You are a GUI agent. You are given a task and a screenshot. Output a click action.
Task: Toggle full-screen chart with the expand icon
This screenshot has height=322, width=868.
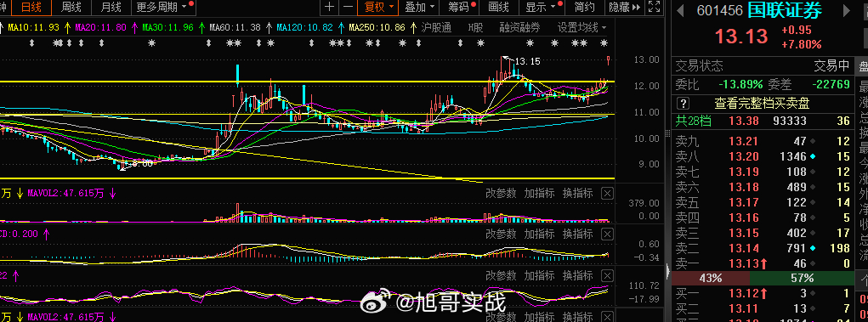(654, 7)
